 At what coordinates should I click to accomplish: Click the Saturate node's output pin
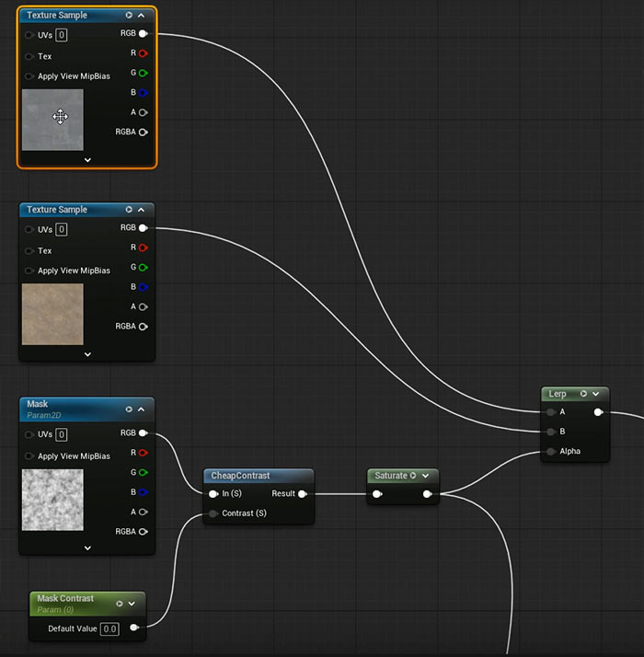pos(427,494)
